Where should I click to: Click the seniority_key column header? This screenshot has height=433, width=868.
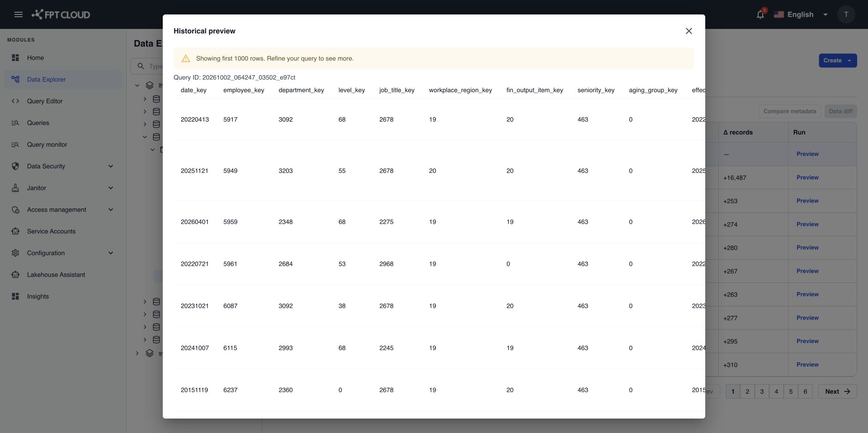596,90
